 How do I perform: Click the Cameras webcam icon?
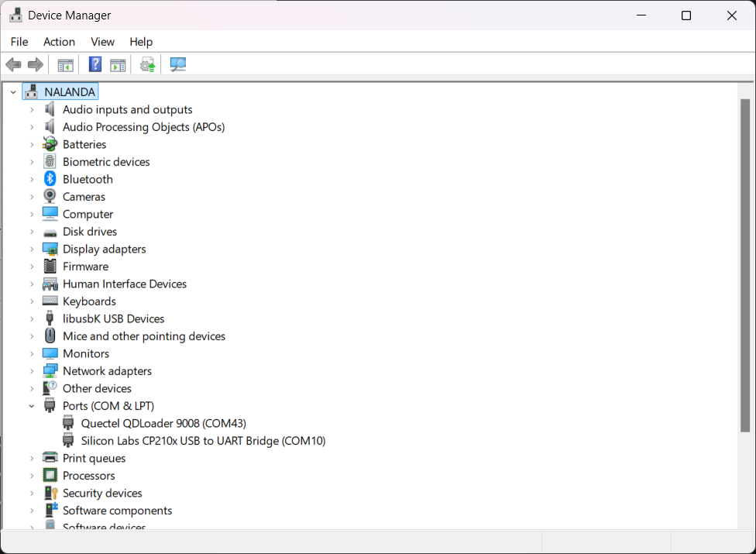coord(50,197)
